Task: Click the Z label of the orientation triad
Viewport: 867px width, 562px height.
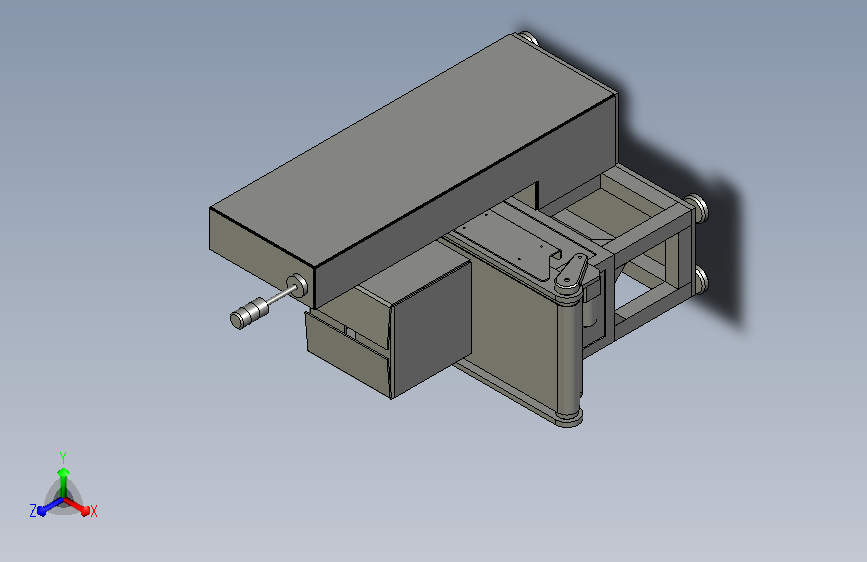Action: point(33,511)
